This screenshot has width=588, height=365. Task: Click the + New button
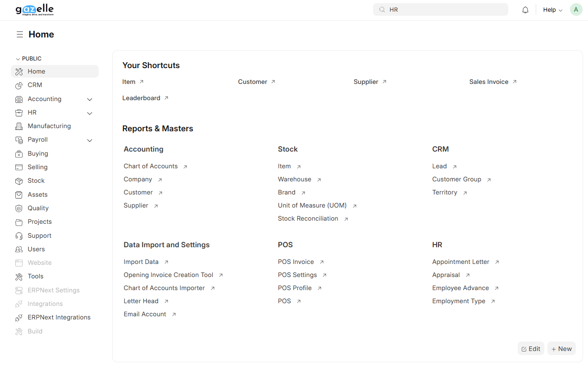561,348
